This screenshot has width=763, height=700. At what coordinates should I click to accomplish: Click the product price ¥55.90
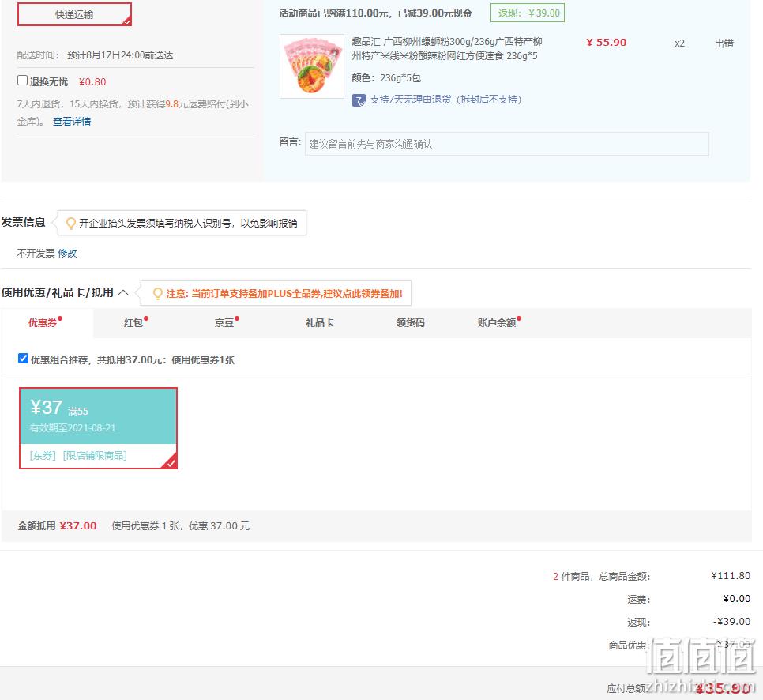(x=607, y=43)
